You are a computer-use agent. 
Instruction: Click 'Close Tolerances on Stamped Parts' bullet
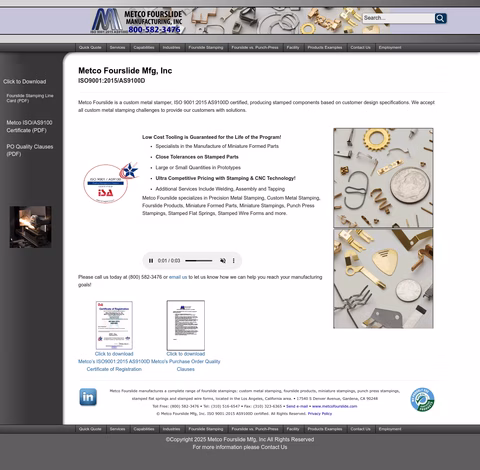point(197,157)
